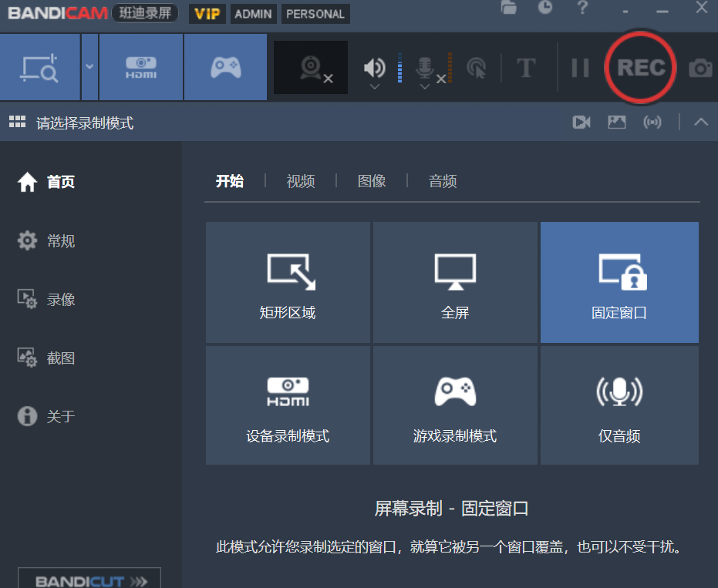Choose 仅音频 audio only tile
This screenshot has height=588, width=718.
pyautogui.click(x=619, y=405)
